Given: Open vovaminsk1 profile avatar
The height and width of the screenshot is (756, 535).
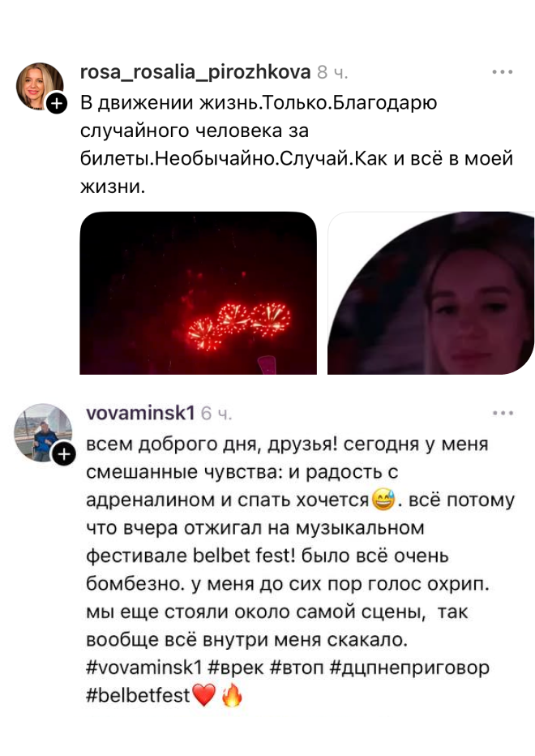Looking at the screenshot, I should tap(42, 432).
